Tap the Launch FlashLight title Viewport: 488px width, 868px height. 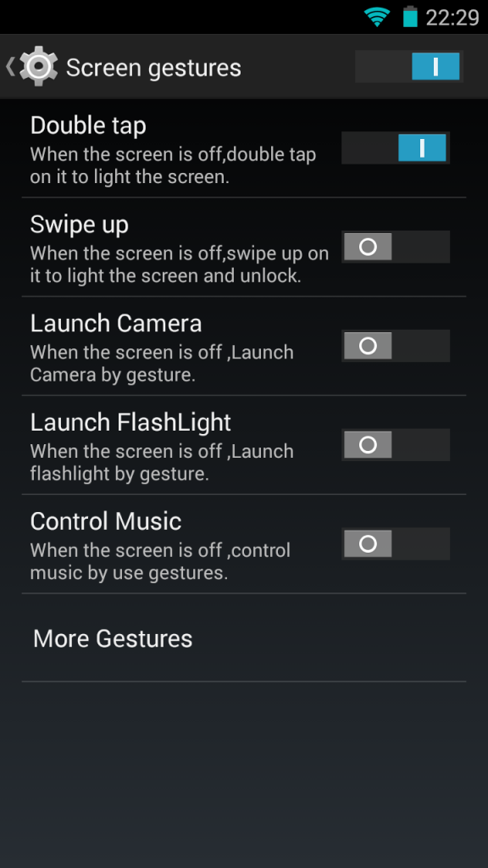(x=130, y=423)
